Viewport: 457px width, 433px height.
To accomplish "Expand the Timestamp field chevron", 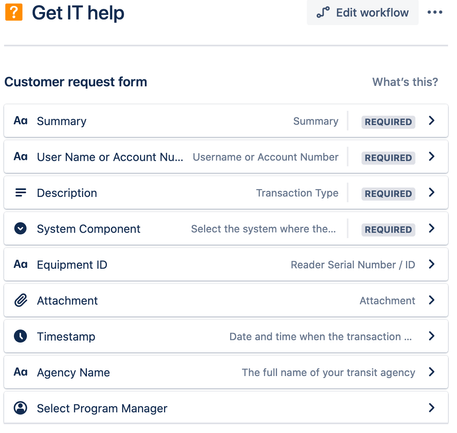I will coord(432,336).
